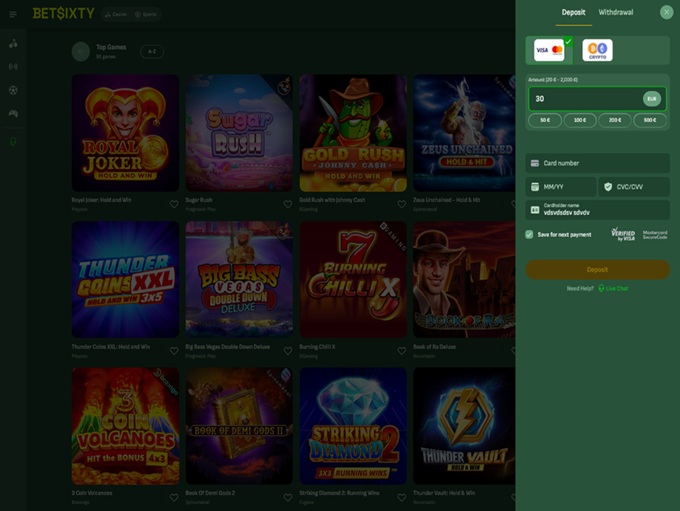
Task: Favorite Royal Joker with the heart icon
Action: [174, 204]
